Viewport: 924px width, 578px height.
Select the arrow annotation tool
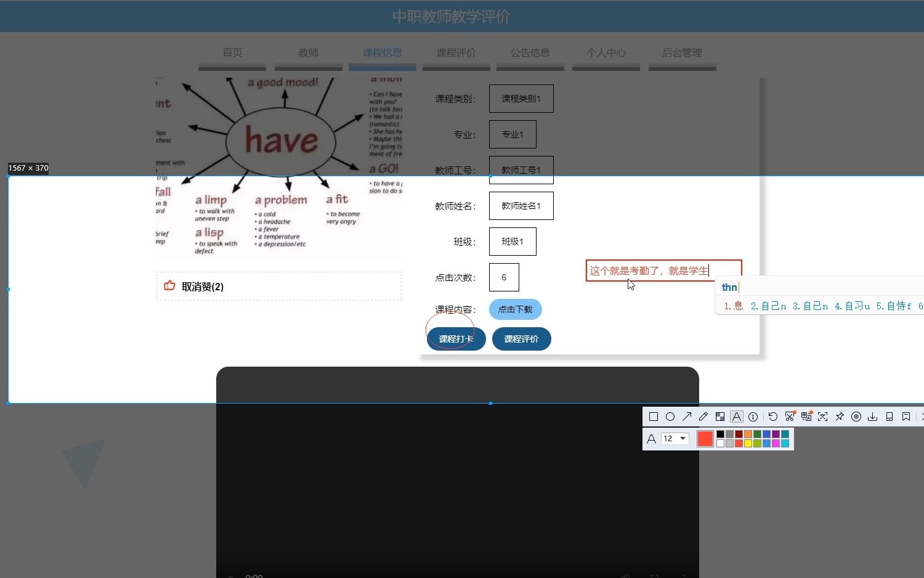[687, 417]
